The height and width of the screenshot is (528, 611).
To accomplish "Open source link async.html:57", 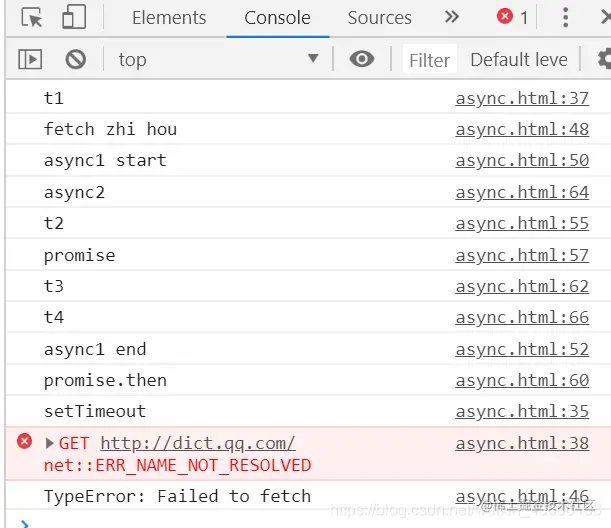I will coord(522,256).
